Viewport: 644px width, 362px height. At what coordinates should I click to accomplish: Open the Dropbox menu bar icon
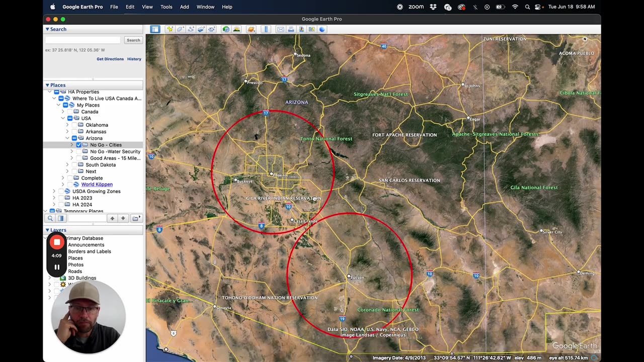(x=433, y=7)
